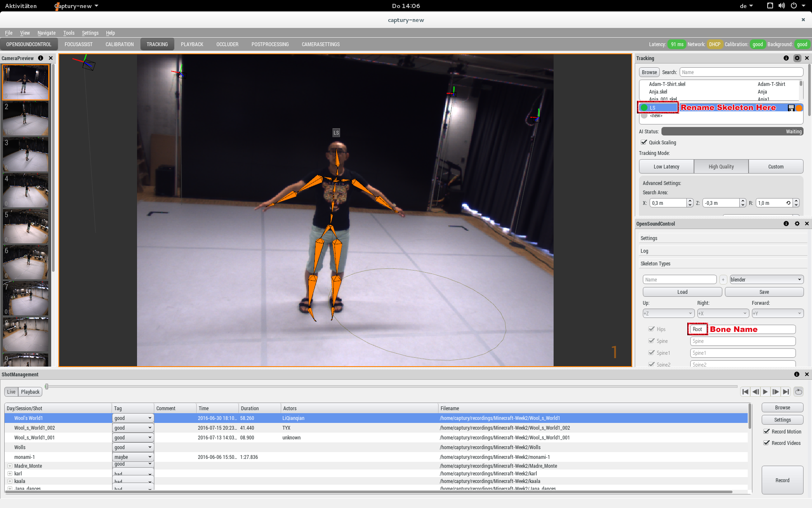The height and width of the screenshot is (508, 812).
Task: Click the CameraPreview panel info icon
Action: pyautogui.click(x=41, y=58)
